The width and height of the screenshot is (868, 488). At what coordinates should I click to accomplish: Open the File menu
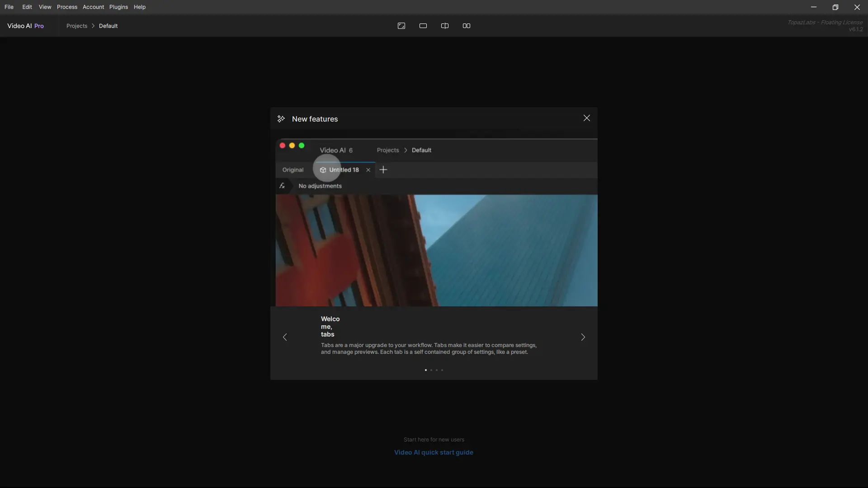coord(9,7)
